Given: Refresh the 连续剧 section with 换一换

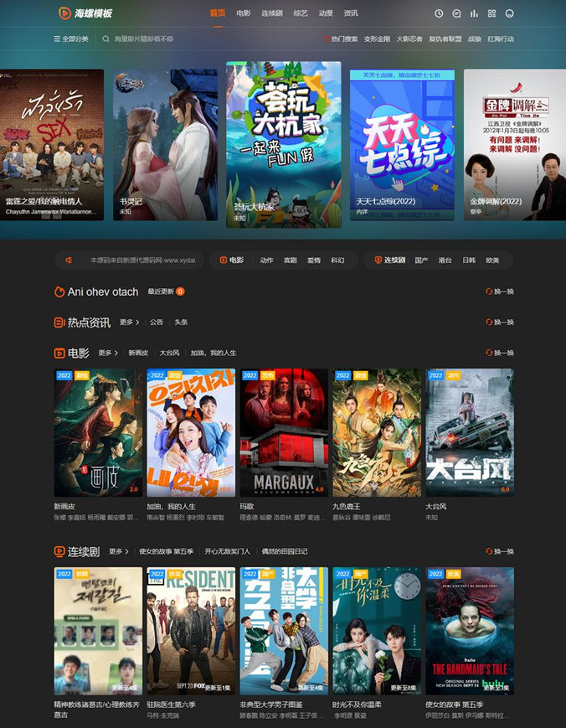Looking at the screenshot, I should [x=500, y=551].
